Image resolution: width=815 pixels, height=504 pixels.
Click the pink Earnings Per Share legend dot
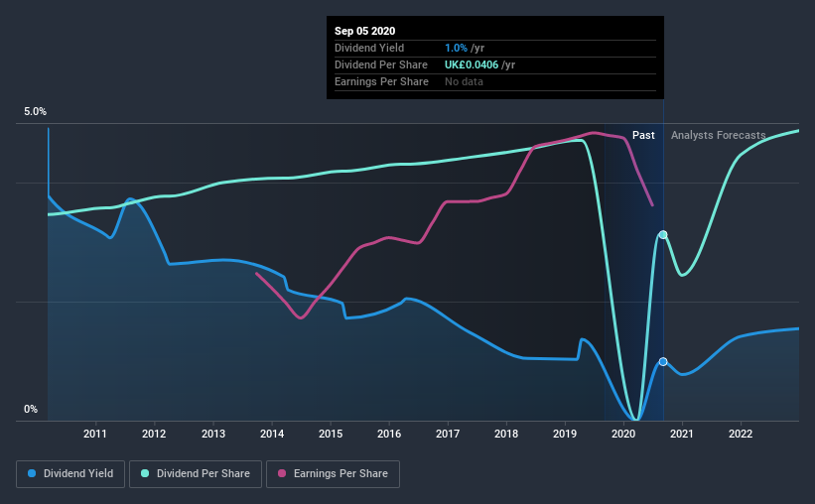(x=282, y=473)
